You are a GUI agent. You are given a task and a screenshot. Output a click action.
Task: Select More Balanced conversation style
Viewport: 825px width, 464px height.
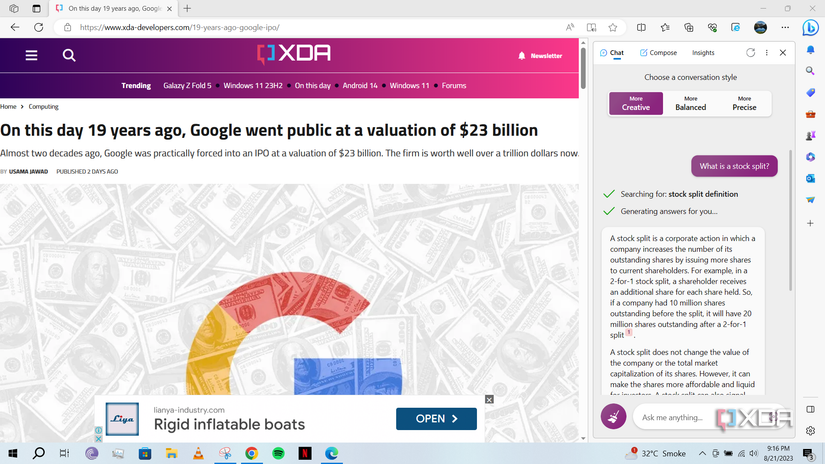click(690, 103)
